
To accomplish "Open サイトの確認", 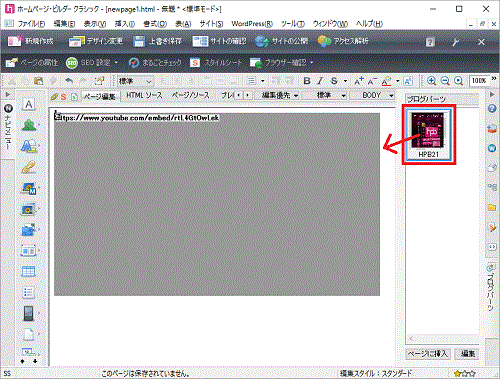I will (x=219, y=41).
